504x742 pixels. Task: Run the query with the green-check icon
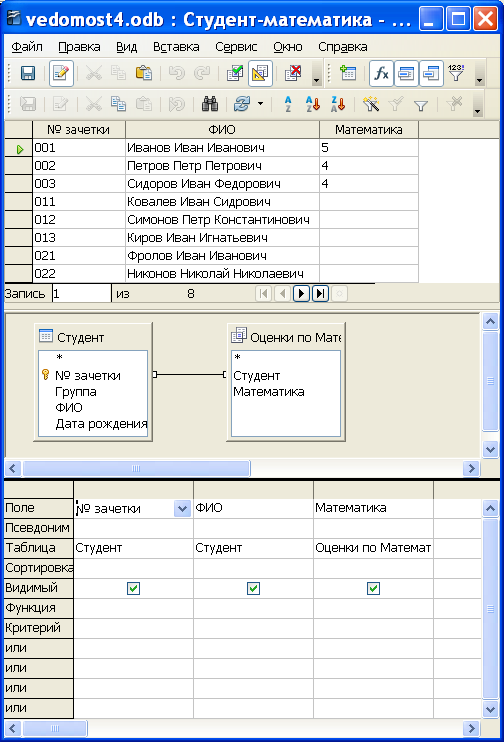[x=235, y=73]
